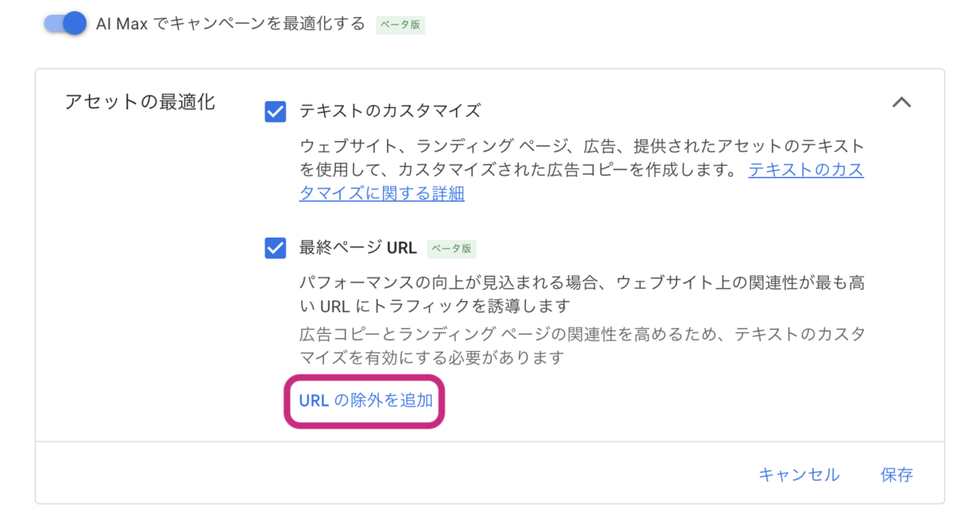Image resolution: width=980 pixels, height=515 pixels.
Task: Click the ベータ版 badge beside 最終ページ URL
Action: coord(452,248)
